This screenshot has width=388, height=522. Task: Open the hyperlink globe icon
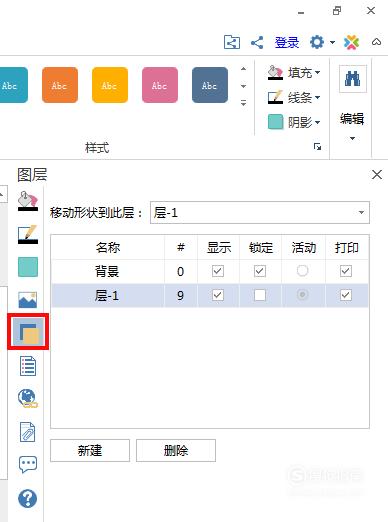pos(28,398)
